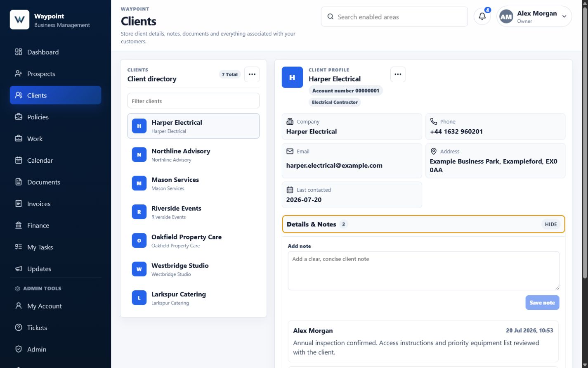Click the notes count badge 2
The image size is (588, 368).
coord(343,224)
